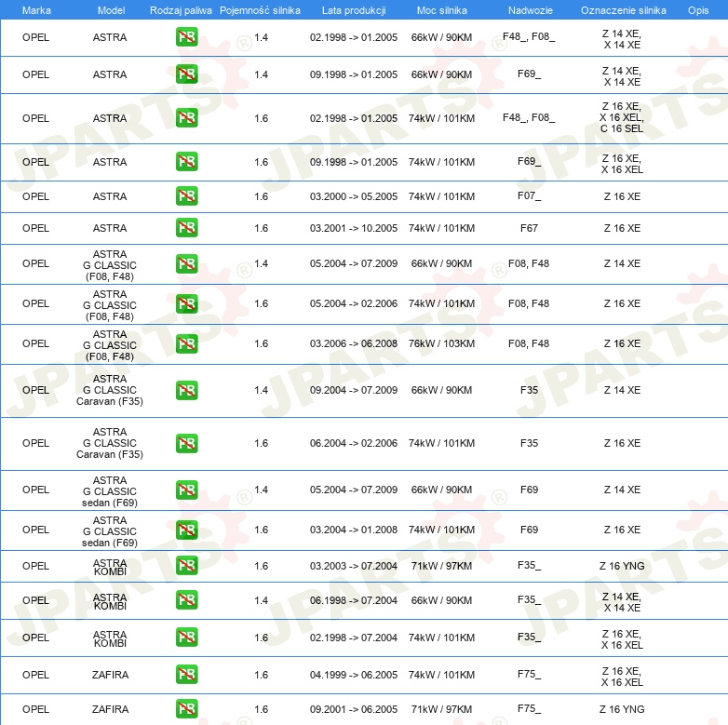Click body code F07_

[x=529, y=195]
